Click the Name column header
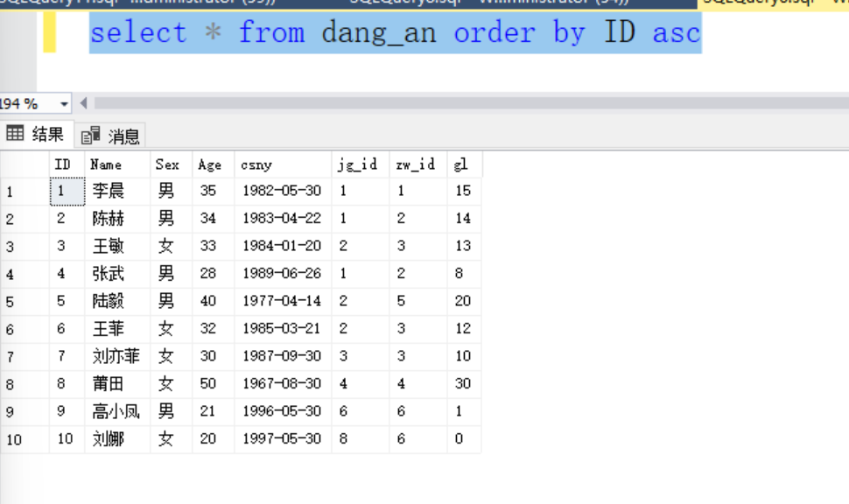The image size is (849, 504). tap(117, 164)
